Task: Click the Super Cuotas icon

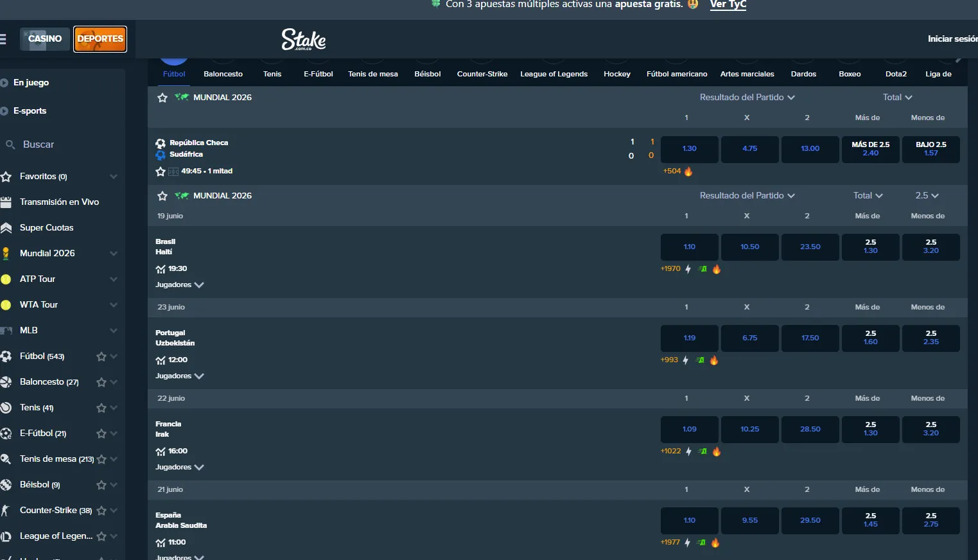Action: point(6,228)
